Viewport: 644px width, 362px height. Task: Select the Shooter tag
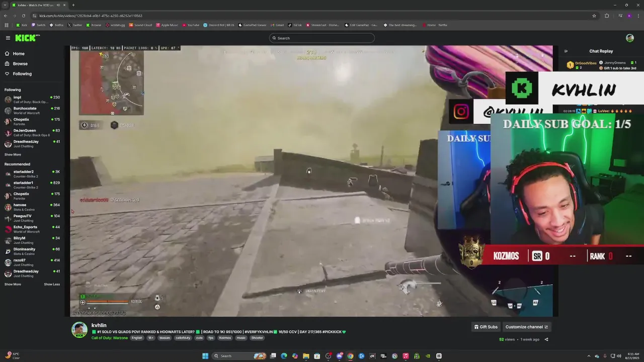[x=257, y=338]
